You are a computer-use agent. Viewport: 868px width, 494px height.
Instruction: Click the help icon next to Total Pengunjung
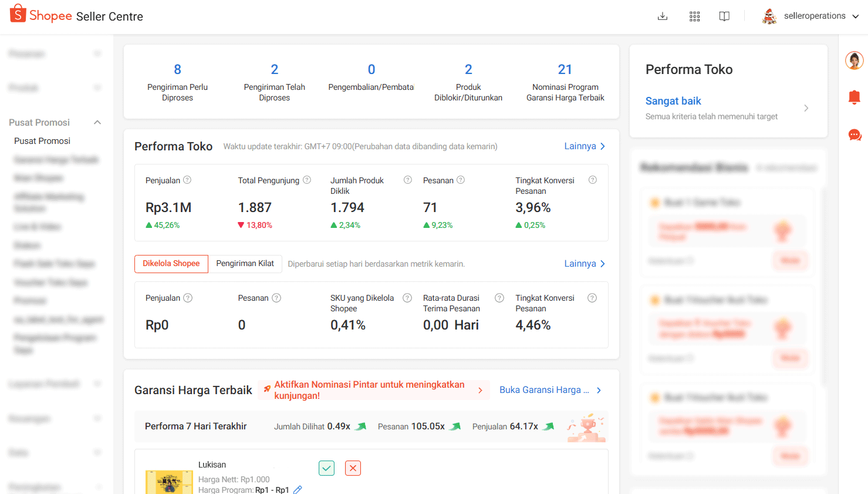[307, 180]
